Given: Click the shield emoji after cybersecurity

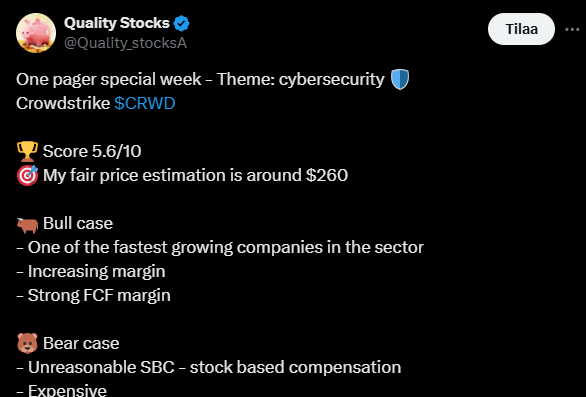Looking at the screenshot, I should (400, 80).
